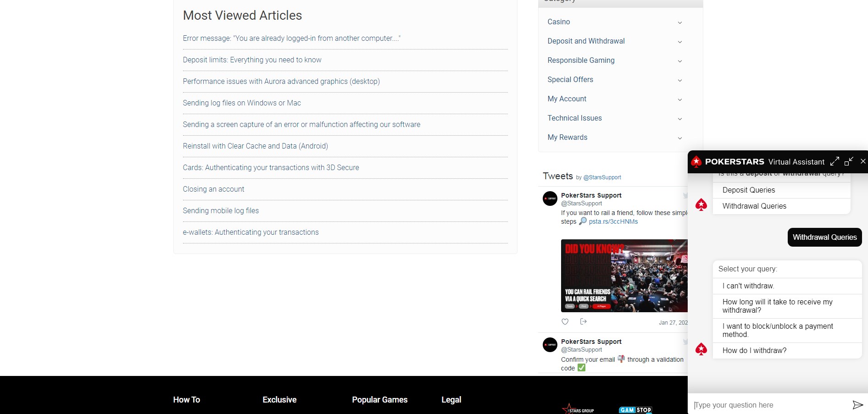Screen dimensions: 868x414
Task: Click PokerStars Support name on first tweet
Action: pos(591,195)
